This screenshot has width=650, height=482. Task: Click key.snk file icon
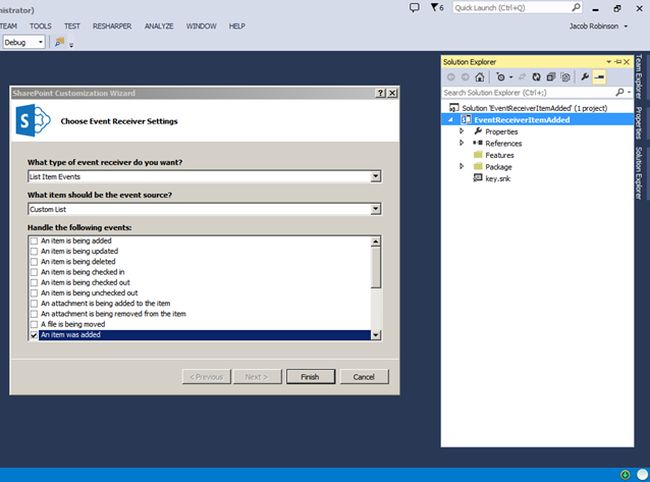point(478,178)
